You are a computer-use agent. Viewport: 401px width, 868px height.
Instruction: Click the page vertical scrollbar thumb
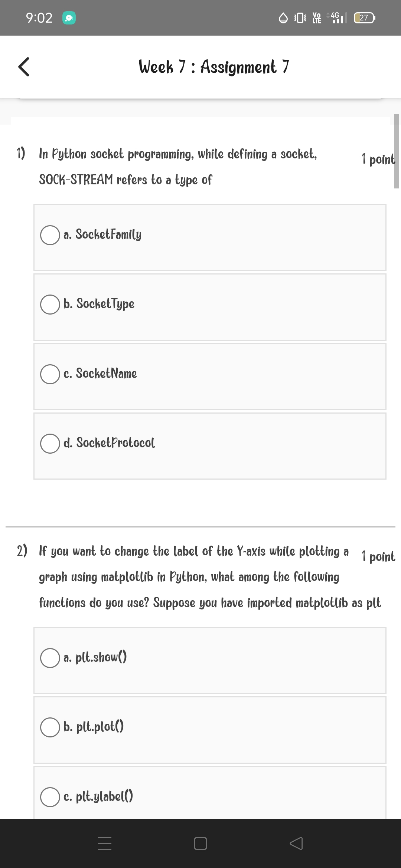coord(397,151)
